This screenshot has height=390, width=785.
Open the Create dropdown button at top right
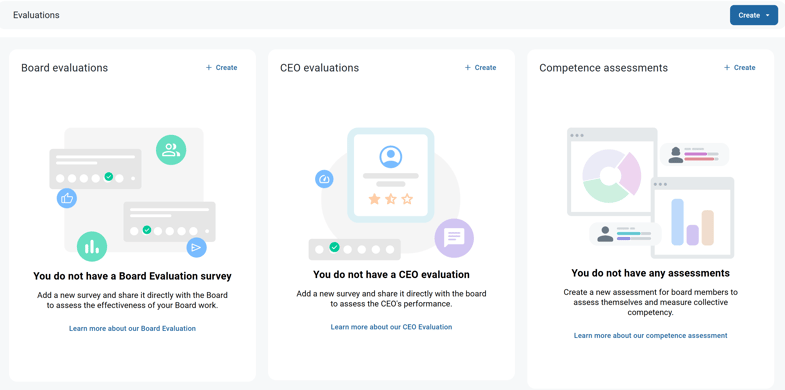[753, 16]
